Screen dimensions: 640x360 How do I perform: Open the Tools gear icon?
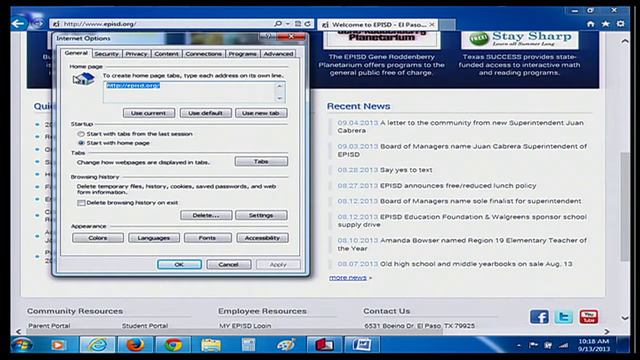tap(620, 24)
